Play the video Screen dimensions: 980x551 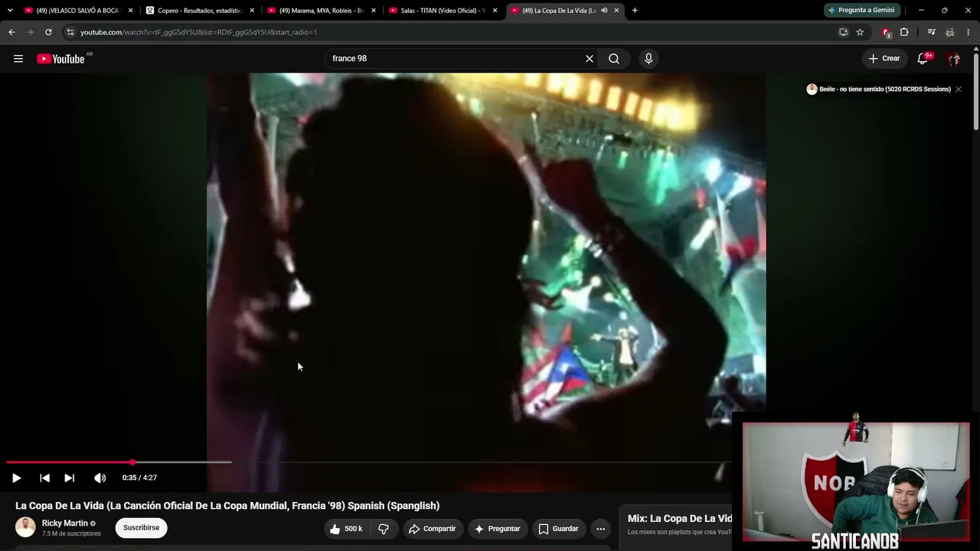point(16,478)
